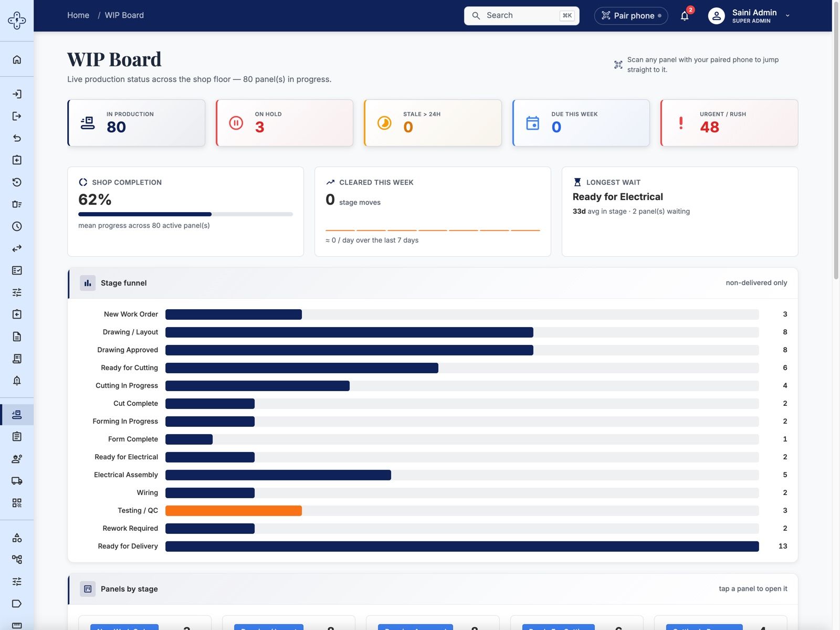Click the Pair phone button

pos(631,16)
